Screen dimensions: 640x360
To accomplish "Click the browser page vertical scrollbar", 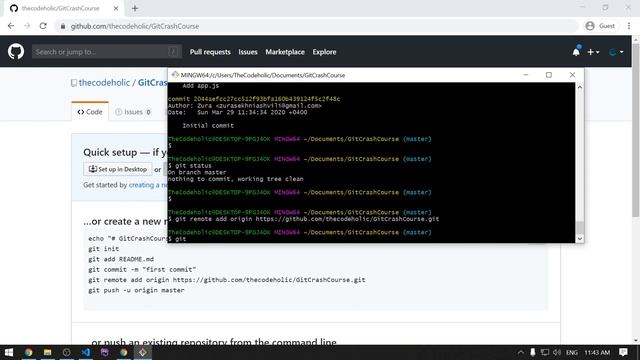I will [x=636, y=129].
